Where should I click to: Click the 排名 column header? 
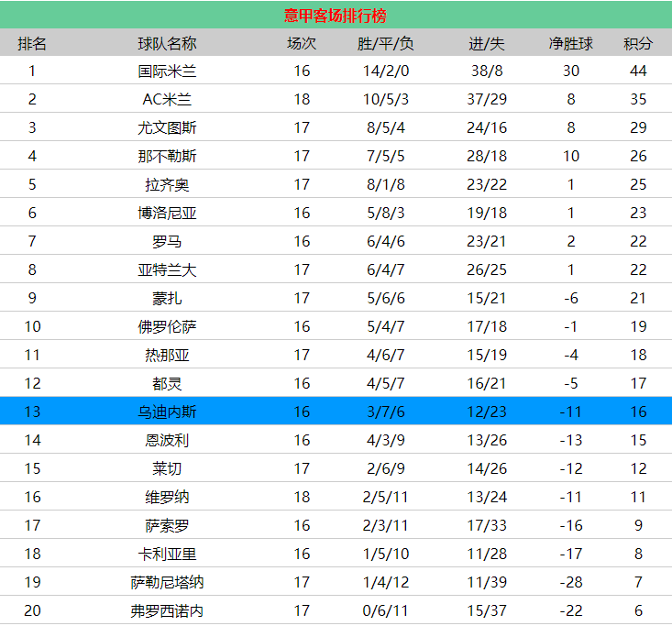tap(32, 43)
